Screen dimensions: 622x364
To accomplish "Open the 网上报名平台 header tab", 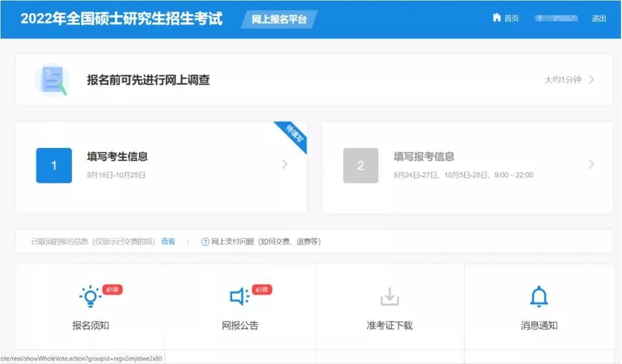I will pos(278,19).
